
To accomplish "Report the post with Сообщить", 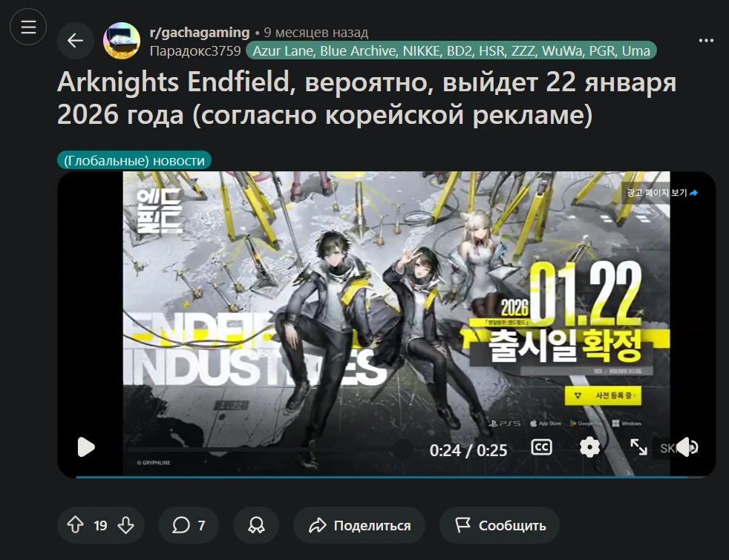I will tap(500, 525).
